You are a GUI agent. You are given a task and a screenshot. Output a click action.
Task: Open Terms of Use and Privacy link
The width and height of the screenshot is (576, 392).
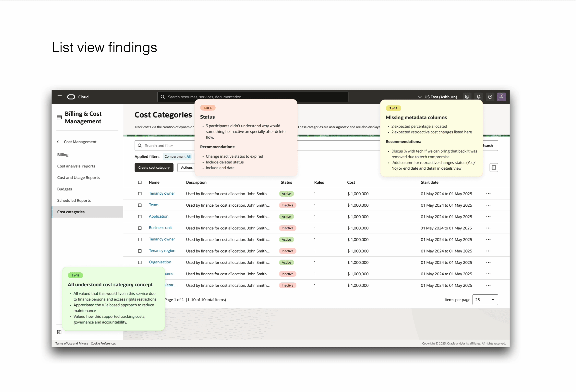click(x=72, y=344)
